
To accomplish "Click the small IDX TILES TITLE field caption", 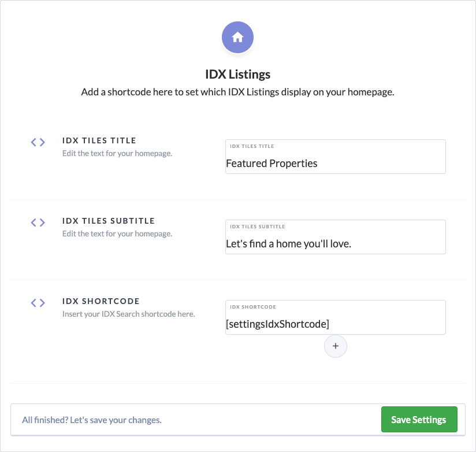I will [252, 146].
